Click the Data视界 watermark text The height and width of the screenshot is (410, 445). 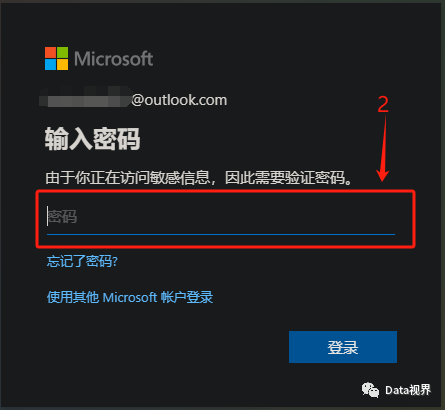click(408, 390)
